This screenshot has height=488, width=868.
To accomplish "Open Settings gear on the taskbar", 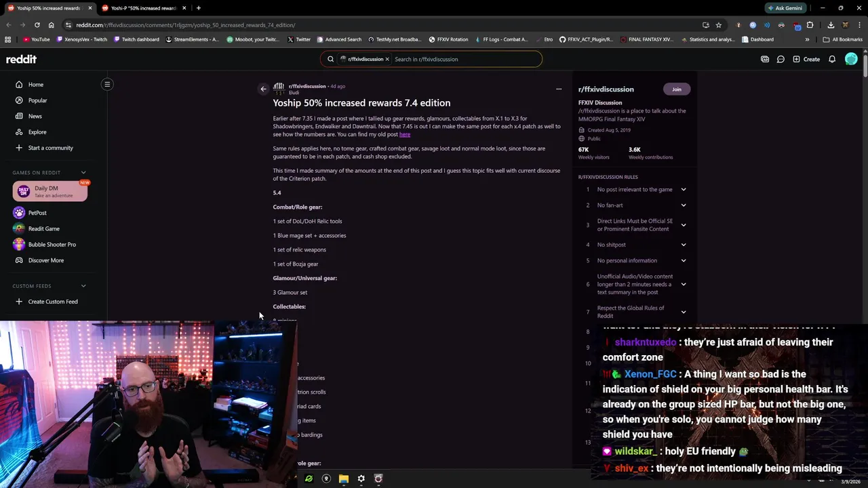I will click(x=361, y=479).
